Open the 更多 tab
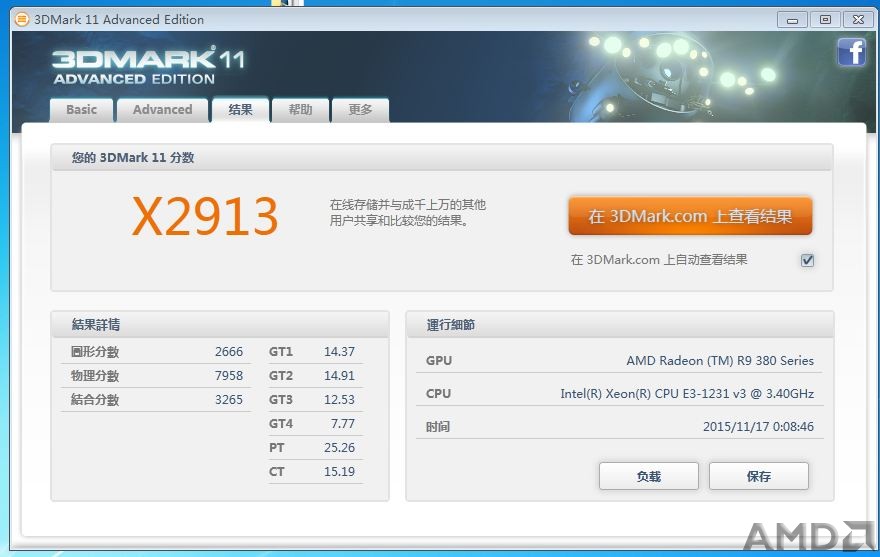 pos(360,110)
